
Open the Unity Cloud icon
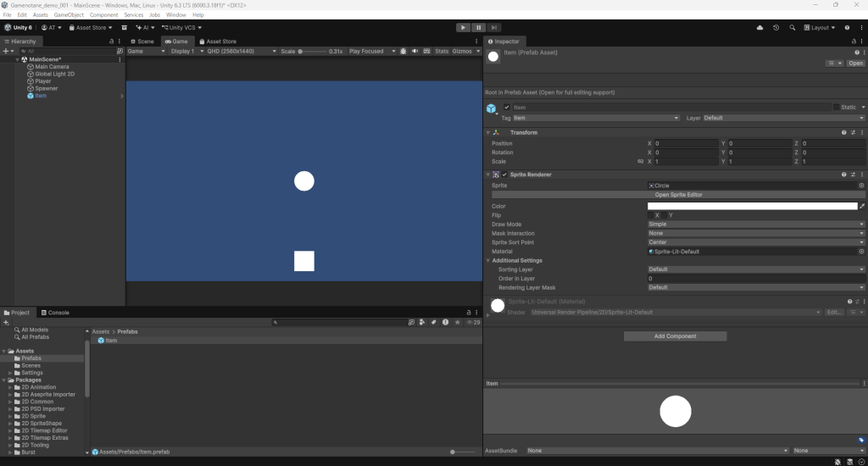(759, 28)
